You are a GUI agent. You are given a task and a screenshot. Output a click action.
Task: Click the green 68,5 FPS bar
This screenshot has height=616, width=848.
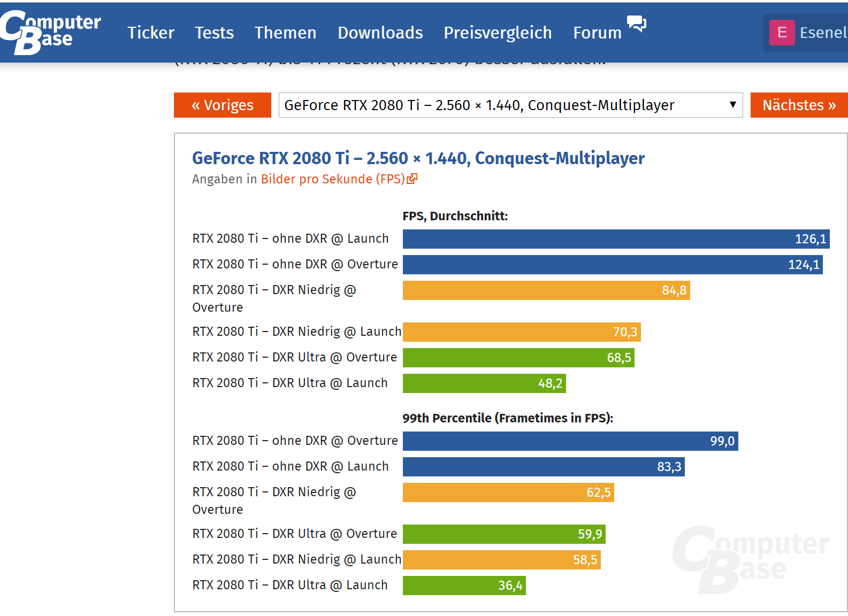518,358
